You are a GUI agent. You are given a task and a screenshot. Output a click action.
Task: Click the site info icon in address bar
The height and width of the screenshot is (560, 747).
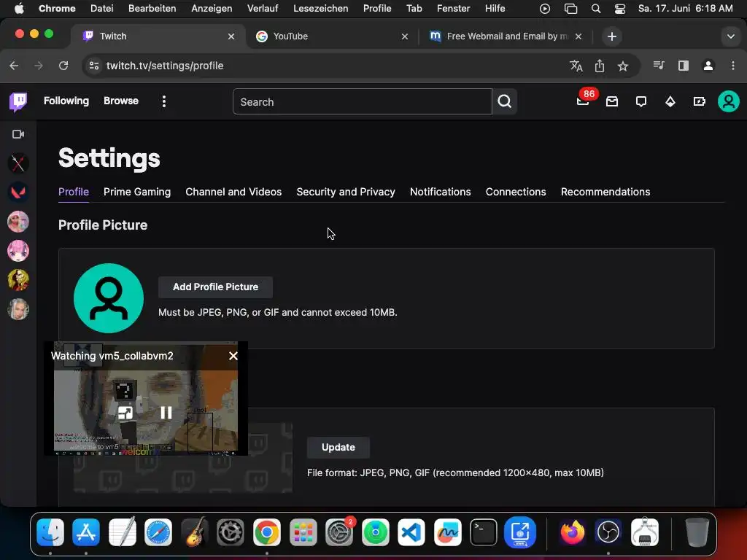[x=94, y=66]
